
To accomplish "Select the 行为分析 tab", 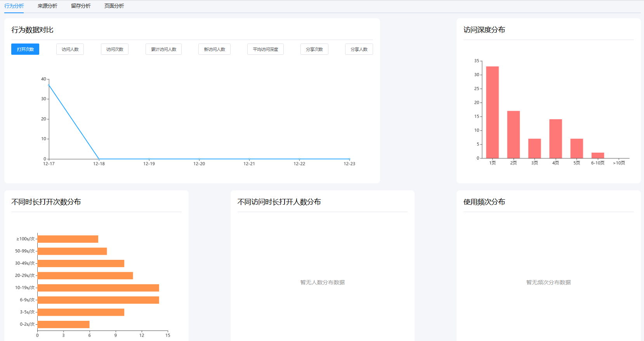I will click(x=14, y=6).
